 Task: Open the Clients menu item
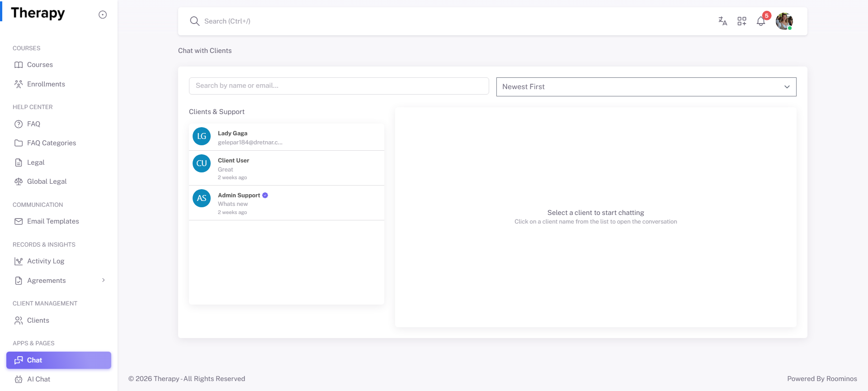59,320
